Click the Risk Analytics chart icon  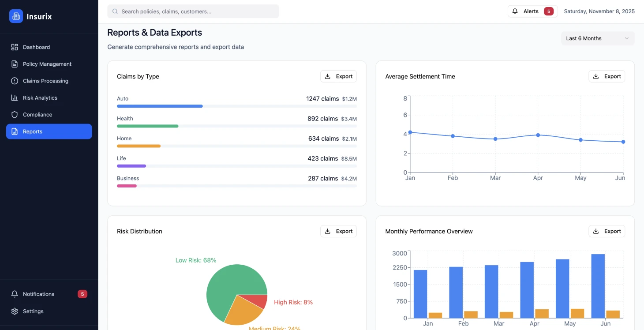click(15, 98)
